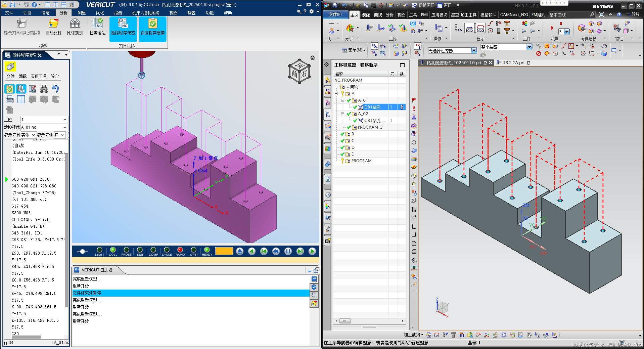This screenshot has height=349, width=644.
Task: Click the orange progress indicator in VERICUT
Action: [224, 251]
